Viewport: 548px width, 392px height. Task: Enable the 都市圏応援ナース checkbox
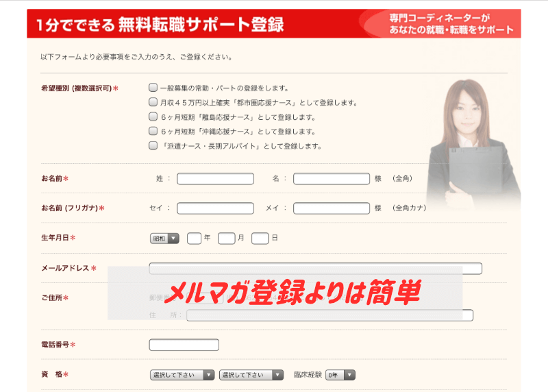click(x=153, y=102)
